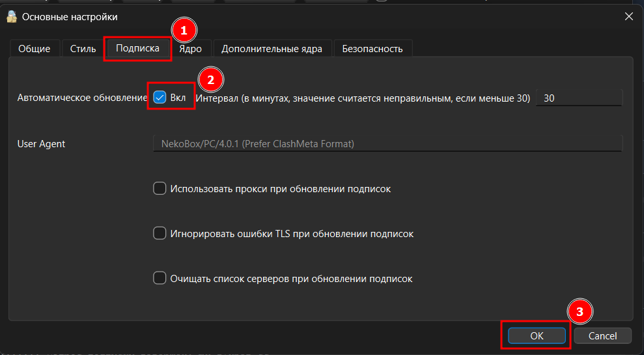This screenshot has height=355, width=644.
Task: Click the red step 2 marker badge
Action: pos(210,79)
